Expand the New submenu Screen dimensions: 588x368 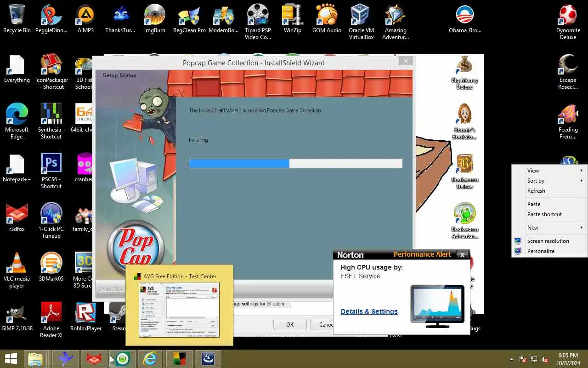549,227
